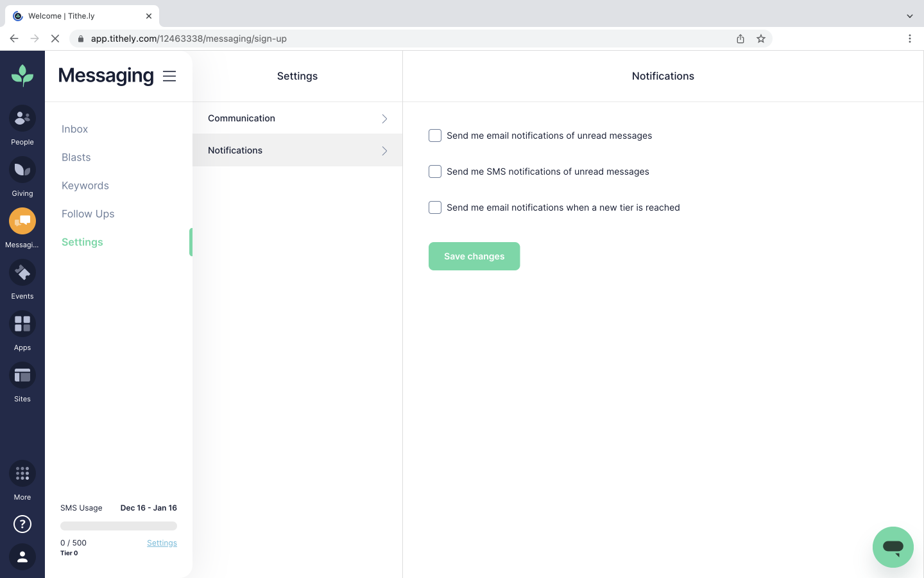Viewport: 924px width, 578px height.
Task: Open the Events icon in sidebar
Action: point(22,272)
